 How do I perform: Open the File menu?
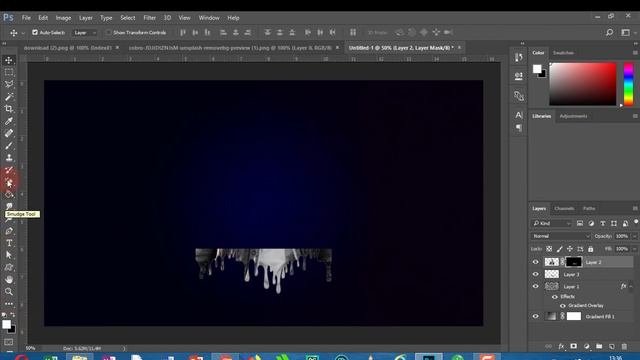click(26, 18)
